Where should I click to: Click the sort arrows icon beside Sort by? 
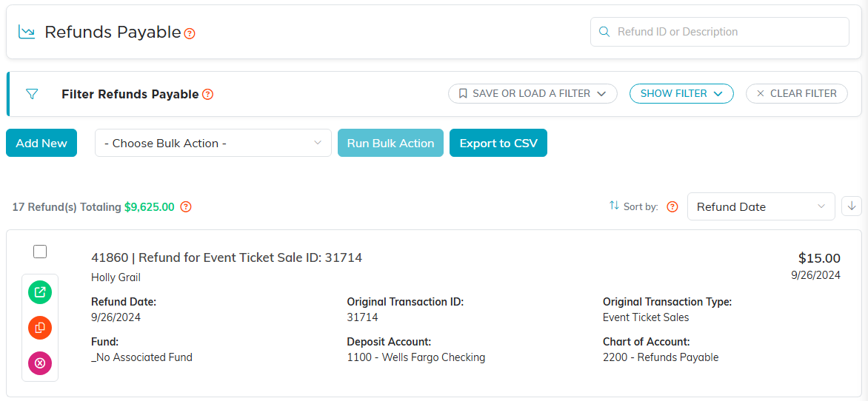point(614,206)
